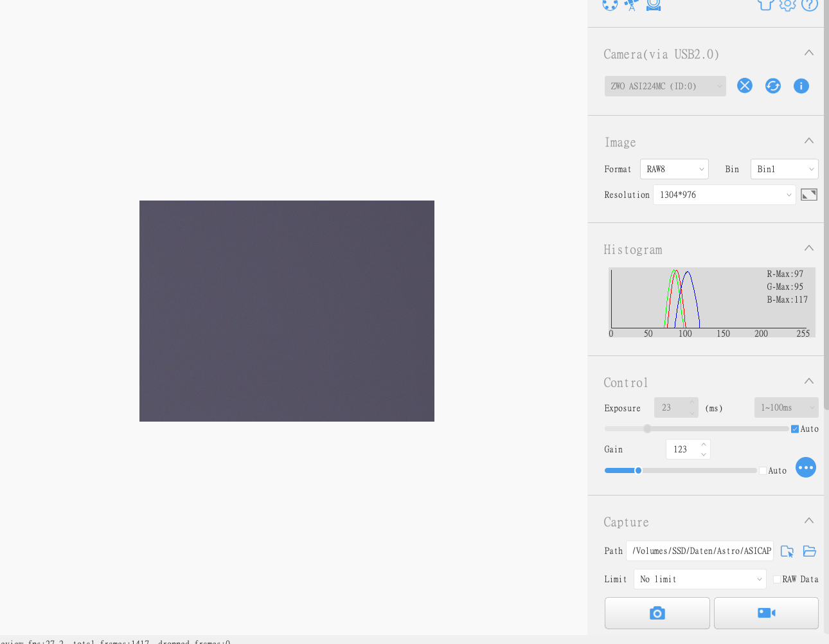Image resolution: width=829 pixels, height=644 pixels.
Task: Click the Resolution label
Action: point(627,195)
